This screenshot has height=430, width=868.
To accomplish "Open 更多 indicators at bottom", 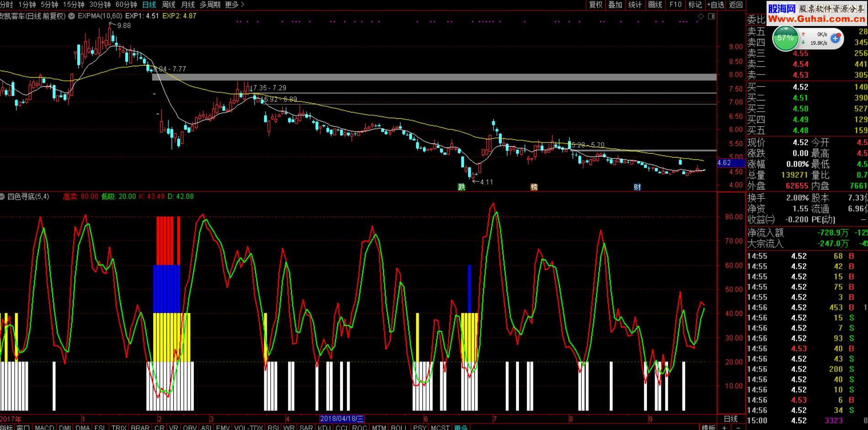I will pyautogui.click(x=461, y=427).
